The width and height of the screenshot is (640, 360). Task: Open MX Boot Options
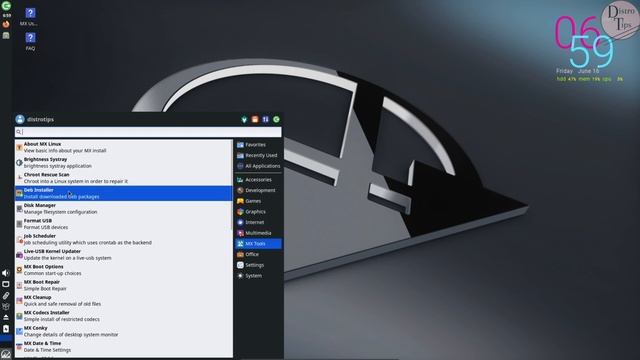click(124, 270)
